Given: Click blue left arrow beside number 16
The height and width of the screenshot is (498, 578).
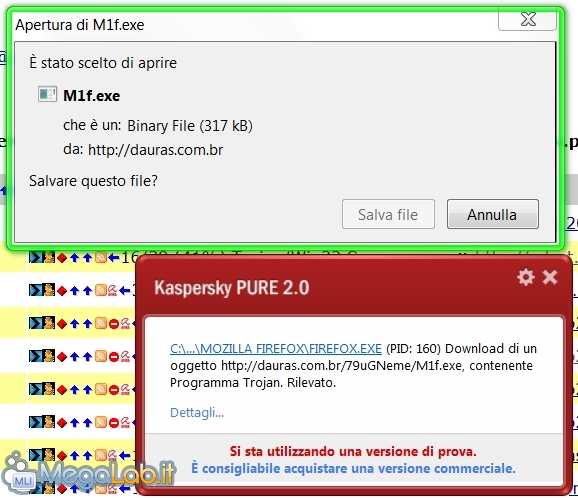Looking at the screenshot, I should (x=114, y=258).
